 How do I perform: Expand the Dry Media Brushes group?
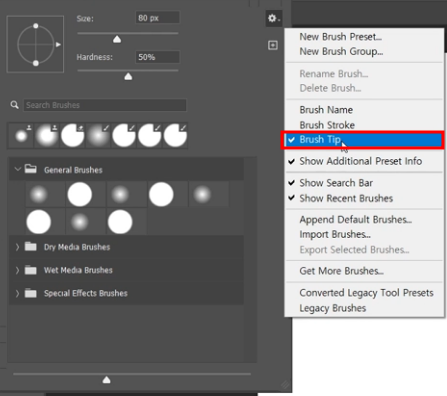point(17,247)
